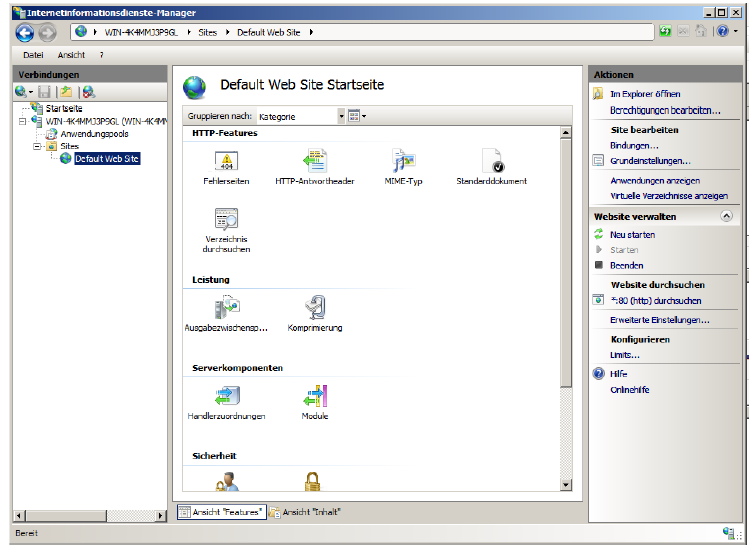Select Anwendungspools in the connections tree
This screenshot has height=548, width=752.
point(94,133)
